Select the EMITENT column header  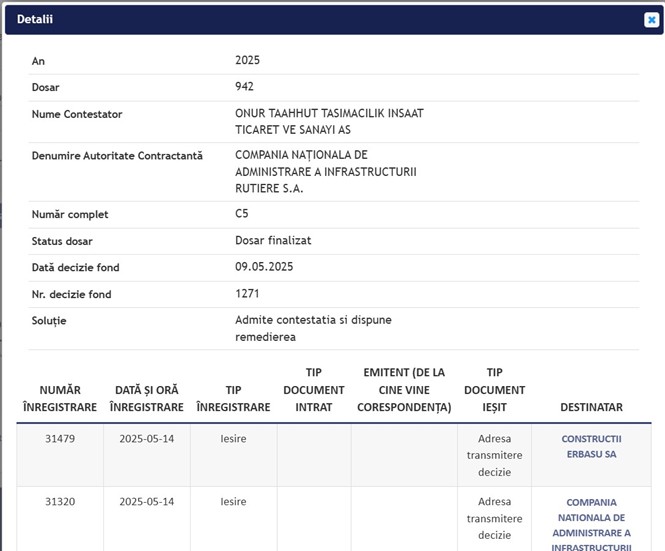pyautogui.click(x=404, y=389)
